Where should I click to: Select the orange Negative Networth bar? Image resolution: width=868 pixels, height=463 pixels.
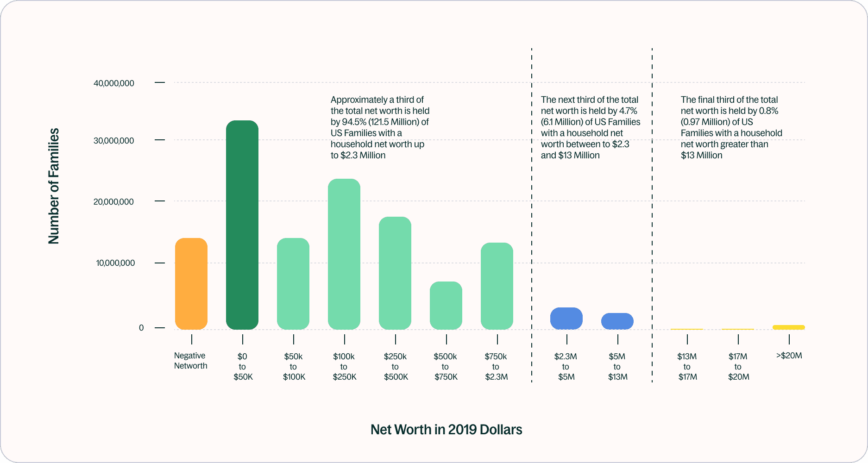[x=191, y=282]
